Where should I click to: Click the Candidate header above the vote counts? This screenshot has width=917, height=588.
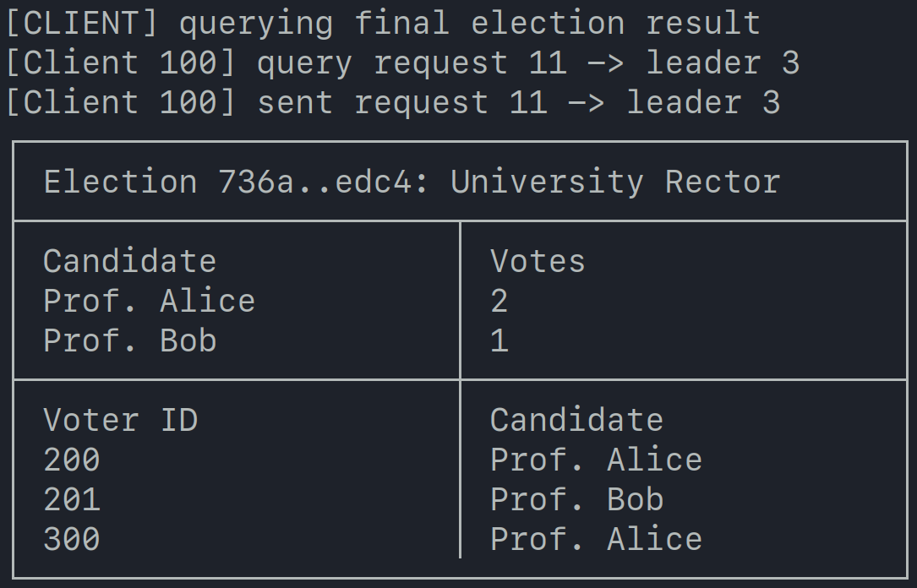tap(129, 261)
